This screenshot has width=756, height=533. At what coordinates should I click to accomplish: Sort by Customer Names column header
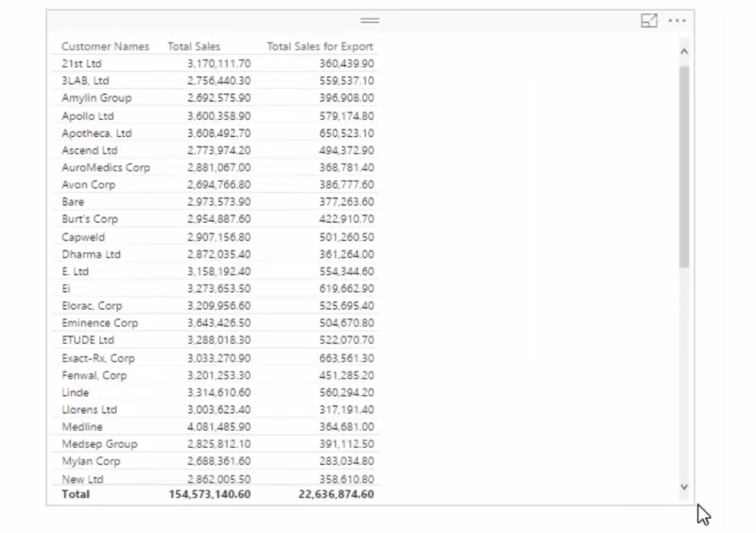click(x=105, y=47)
